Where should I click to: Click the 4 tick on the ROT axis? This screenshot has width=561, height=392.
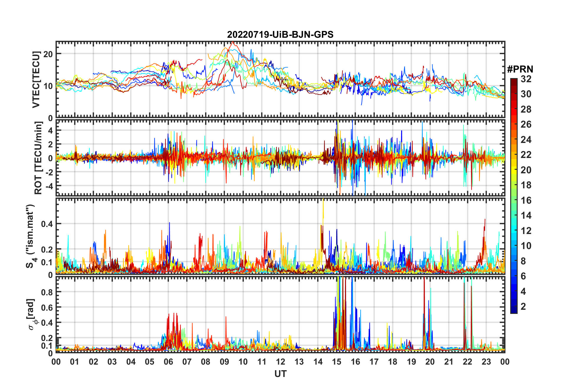(50, 130)
